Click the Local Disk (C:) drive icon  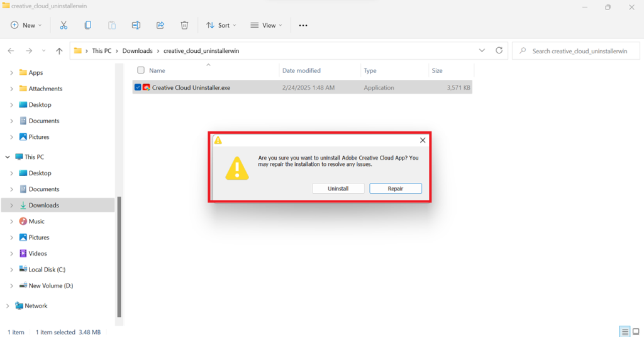(x=23, y=269)
